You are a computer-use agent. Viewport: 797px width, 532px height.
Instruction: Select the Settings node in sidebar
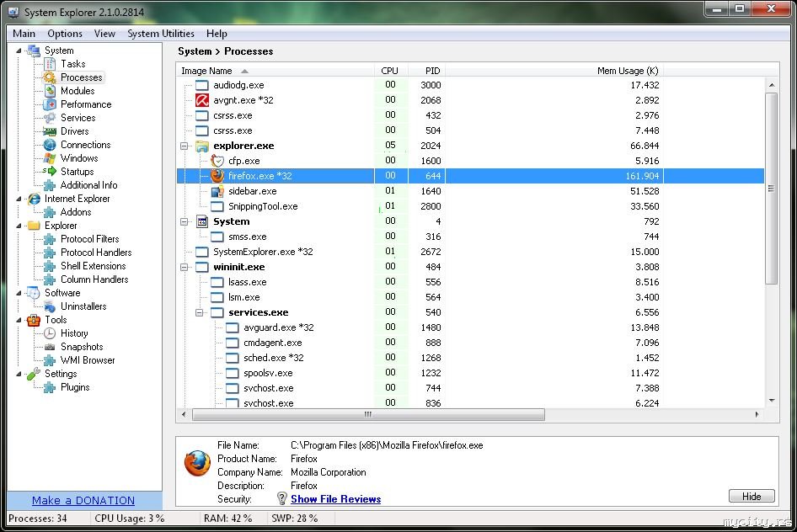tap(61, 374)
